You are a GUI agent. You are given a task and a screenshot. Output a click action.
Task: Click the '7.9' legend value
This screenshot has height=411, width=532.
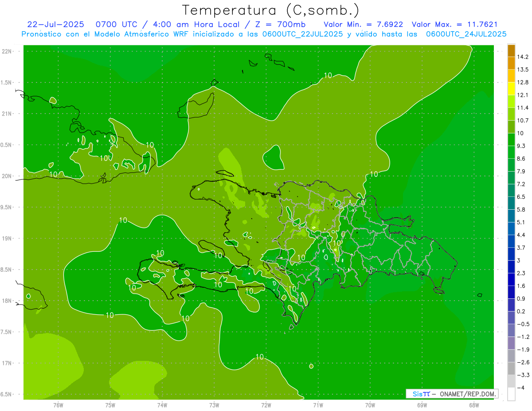521,172
